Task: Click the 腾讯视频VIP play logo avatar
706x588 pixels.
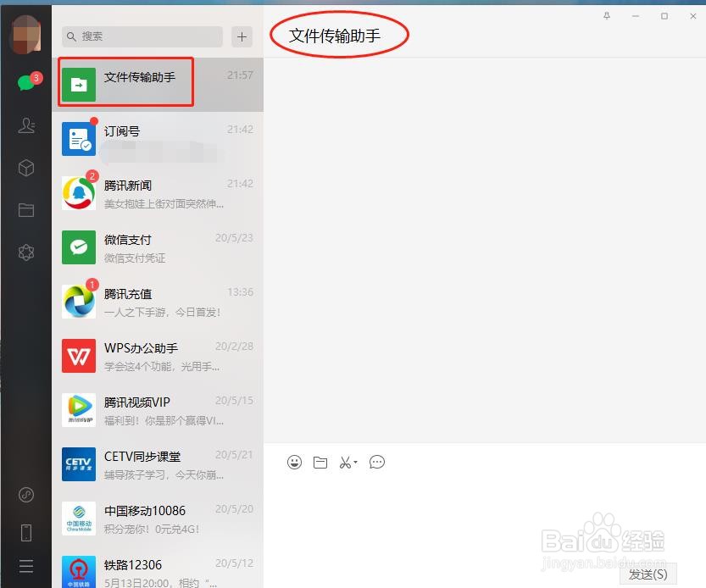Action: (x=79, y=410)
